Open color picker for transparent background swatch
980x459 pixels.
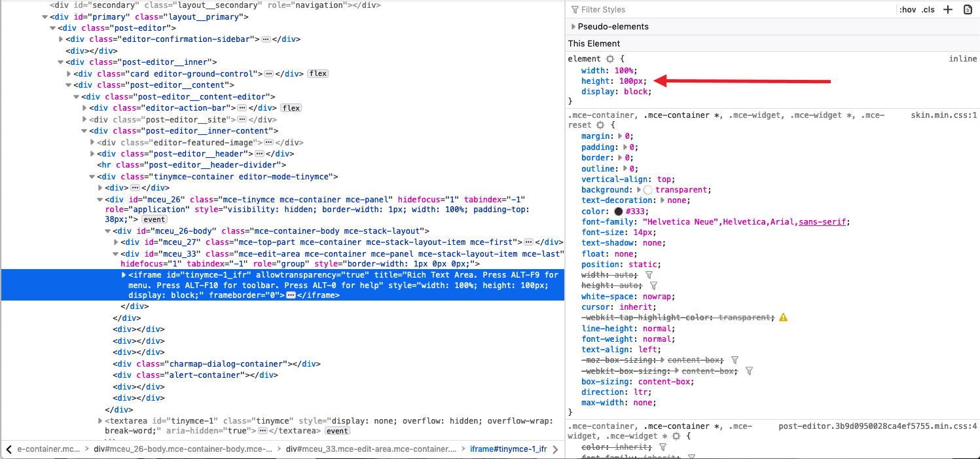(648, 190)
